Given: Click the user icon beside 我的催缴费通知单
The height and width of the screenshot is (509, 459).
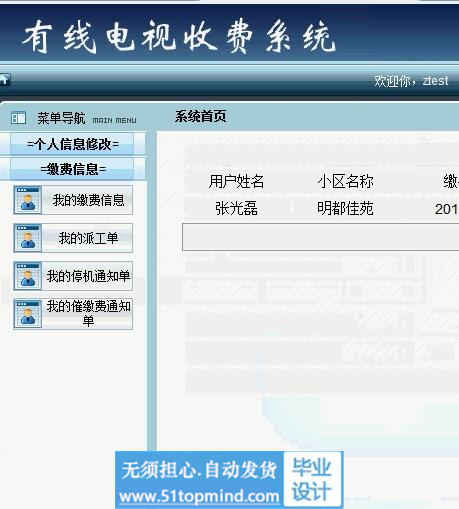Looking at the screenshot, I should [28, 314].
